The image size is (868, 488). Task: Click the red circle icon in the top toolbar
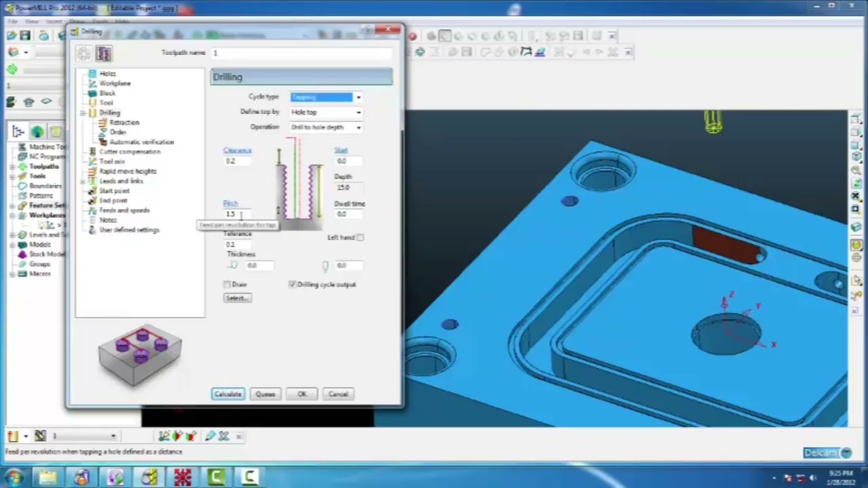tap(412, 36)
